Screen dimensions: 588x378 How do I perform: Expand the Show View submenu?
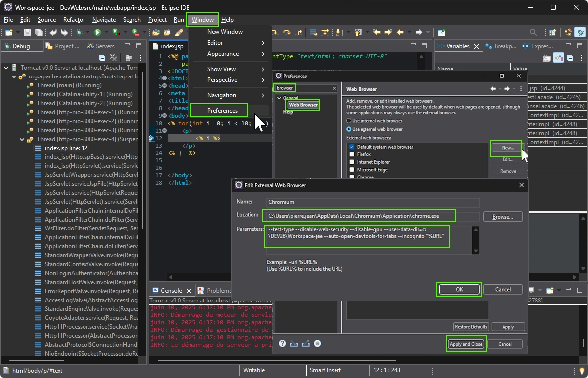coord(231,69)
